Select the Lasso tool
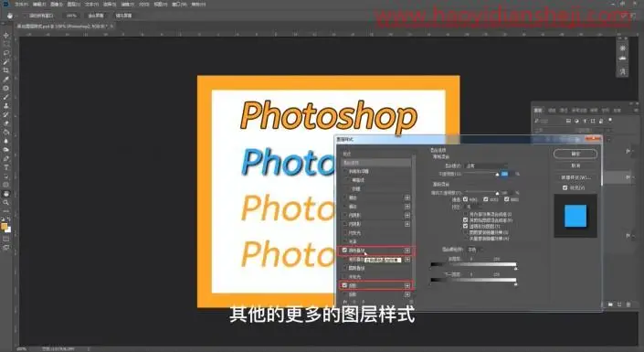The height and width of the screenshot is (352, 644). tap(5, 53)
